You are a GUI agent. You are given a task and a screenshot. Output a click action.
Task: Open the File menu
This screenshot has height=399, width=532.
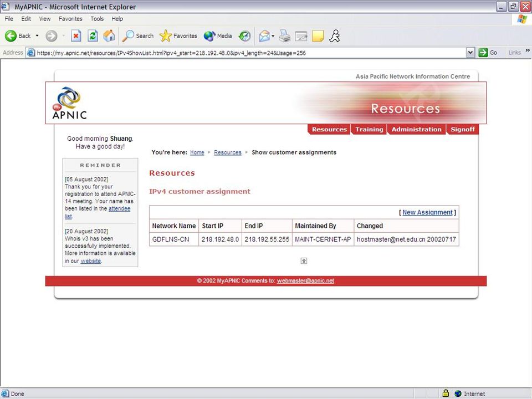point(9,19)
